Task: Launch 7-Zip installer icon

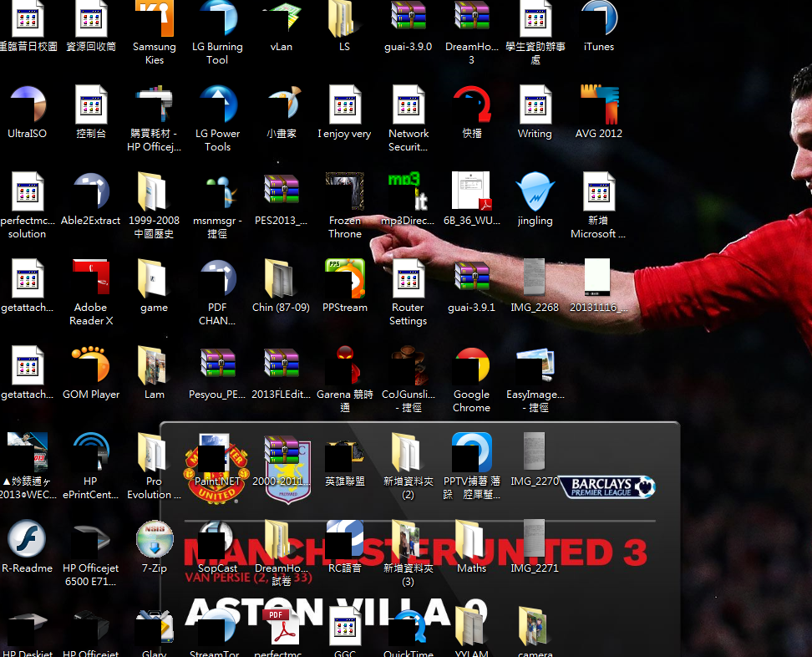Action: click(x=155, y=539)
